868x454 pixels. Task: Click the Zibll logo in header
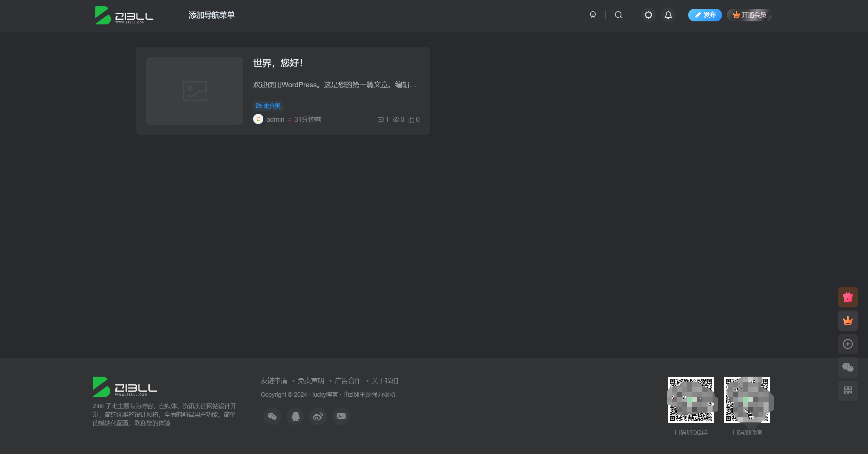coord(124,15)
